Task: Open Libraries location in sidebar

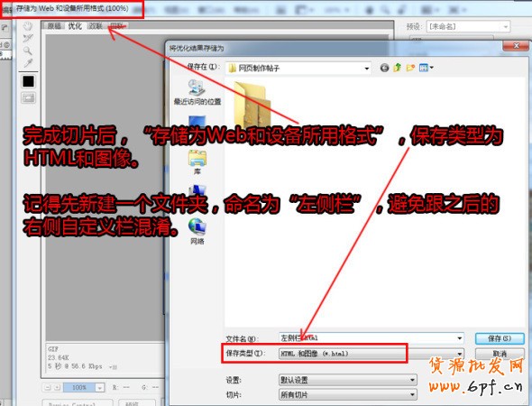Action: coord(197,162)
